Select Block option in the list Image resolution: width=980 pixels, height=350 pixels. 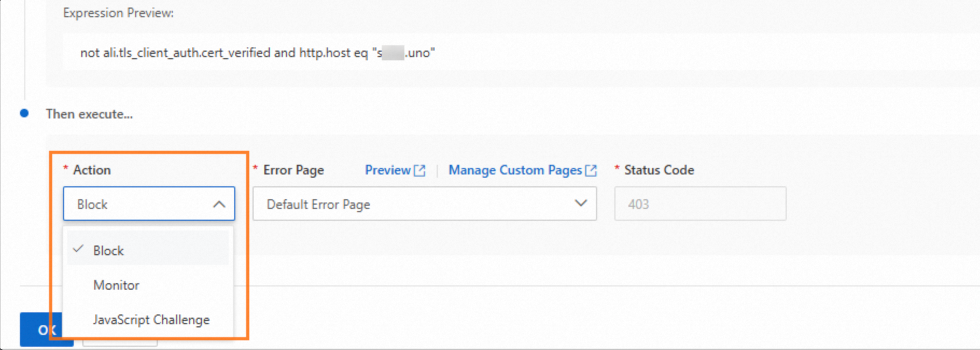[x=148, y=250]
